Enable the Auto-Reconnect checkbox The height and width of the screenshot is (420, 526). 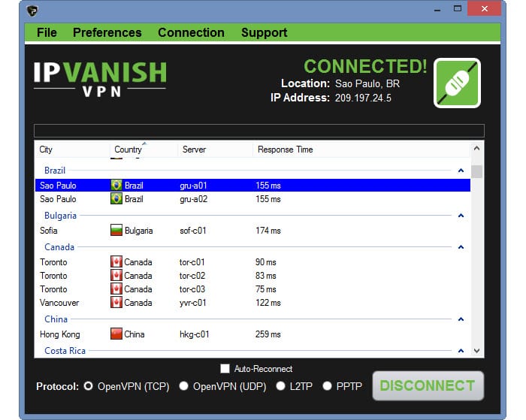tap(225, 368)
